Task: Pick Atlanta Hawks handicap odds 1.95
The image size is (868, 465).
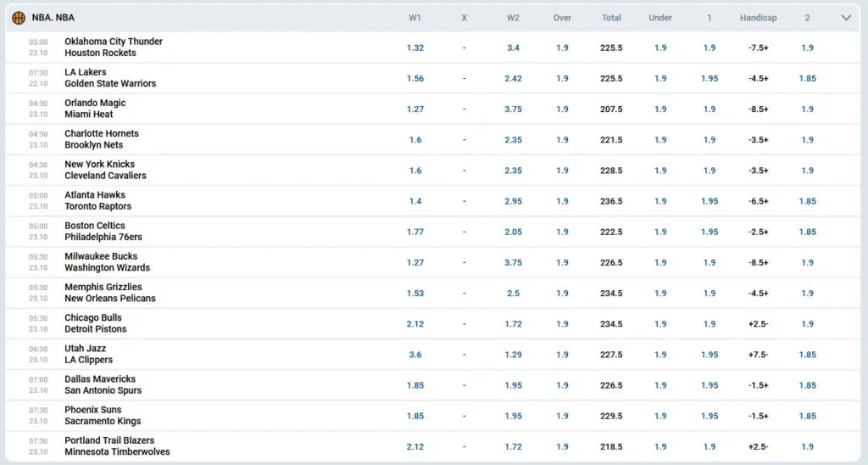Action: click(x=709, y=201)
